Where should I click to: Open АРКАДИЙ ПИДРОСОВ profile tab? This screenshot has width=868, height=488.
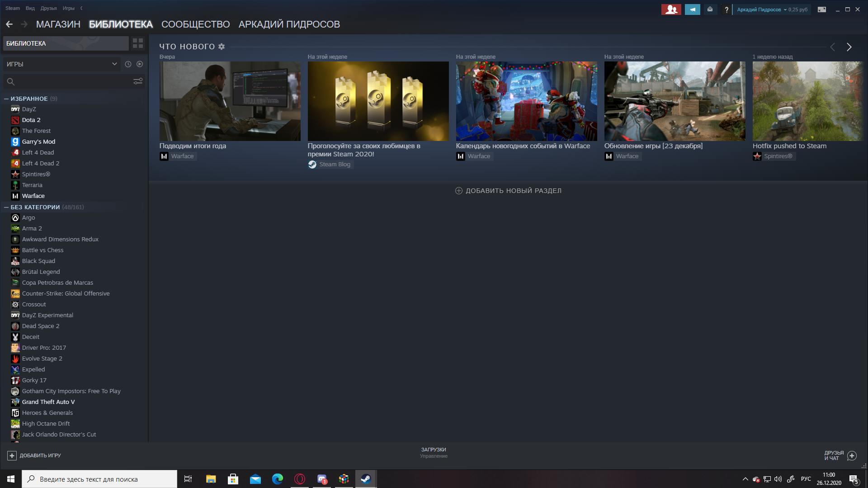(x=289, y=24)
